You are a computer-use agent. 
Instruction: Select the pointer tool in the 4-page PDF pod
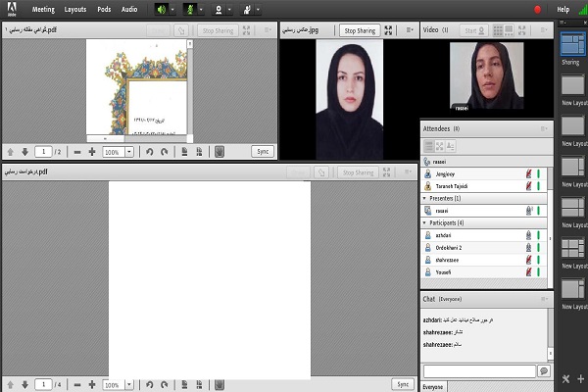pyautogui.click(x=321, y=172)
